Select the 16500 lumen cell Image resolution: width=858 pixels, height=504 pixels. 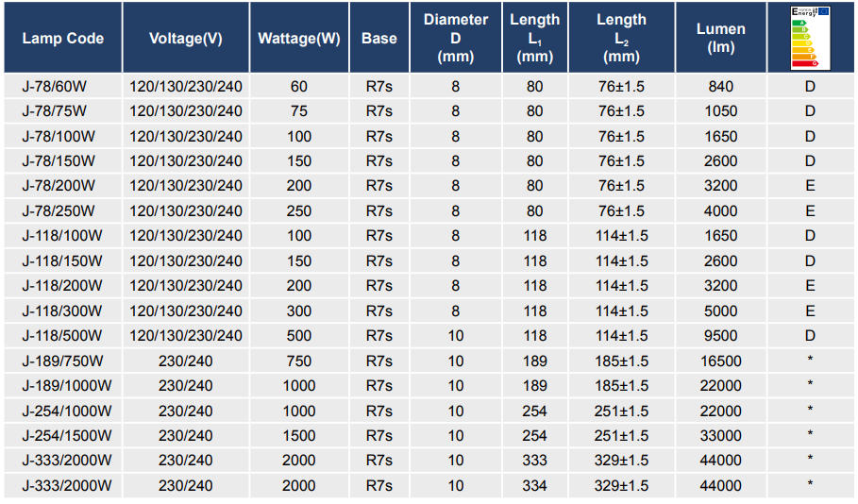[720, 361]
